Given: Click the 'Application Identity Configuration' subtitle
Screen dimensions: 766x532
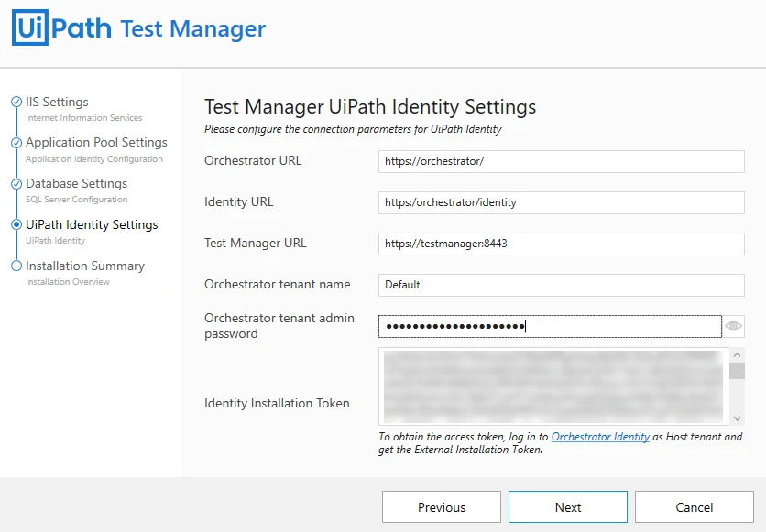Looking at the screenshot, I should pyautogui.click(x=94, y=159).
